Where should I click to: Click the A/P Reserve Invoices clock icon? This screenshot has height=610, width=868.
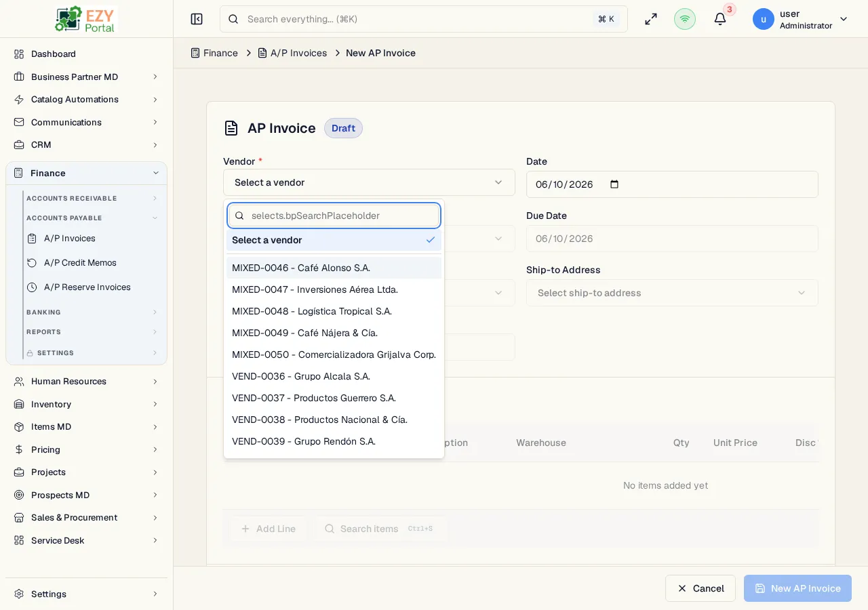tap(32, 287)
